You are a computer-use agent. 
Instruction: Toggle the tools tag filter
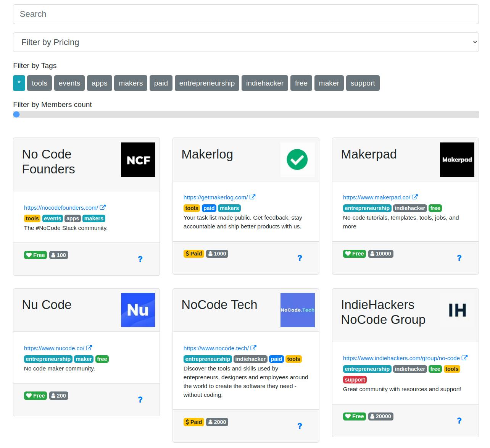(40, 83)
